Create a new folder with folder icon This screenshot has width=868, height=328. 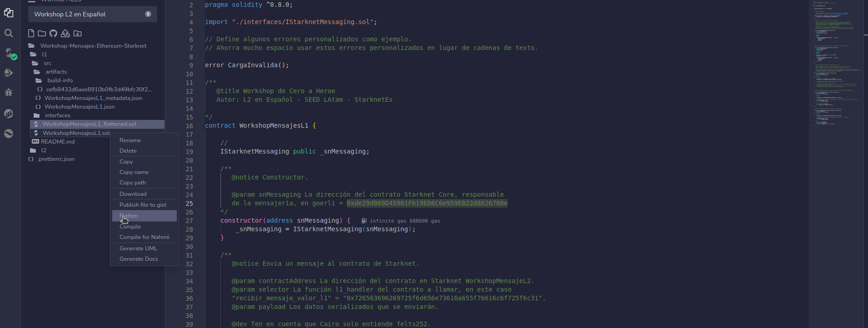pos(42,33)
